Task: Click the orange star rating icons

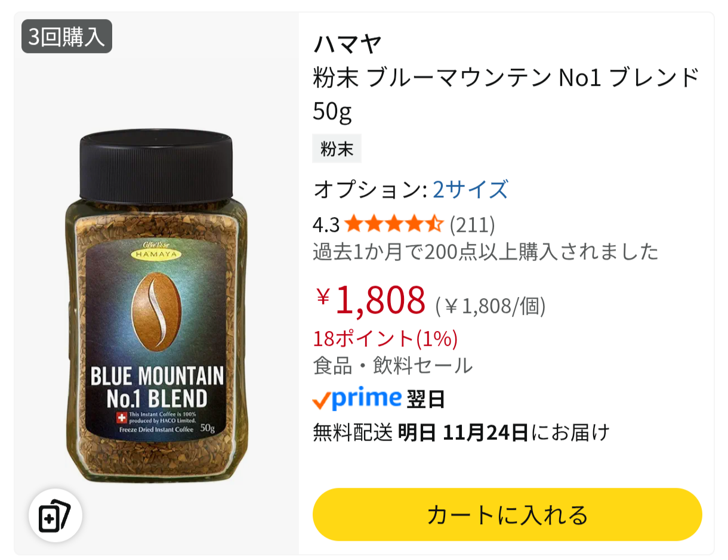Action: point(394,224)
